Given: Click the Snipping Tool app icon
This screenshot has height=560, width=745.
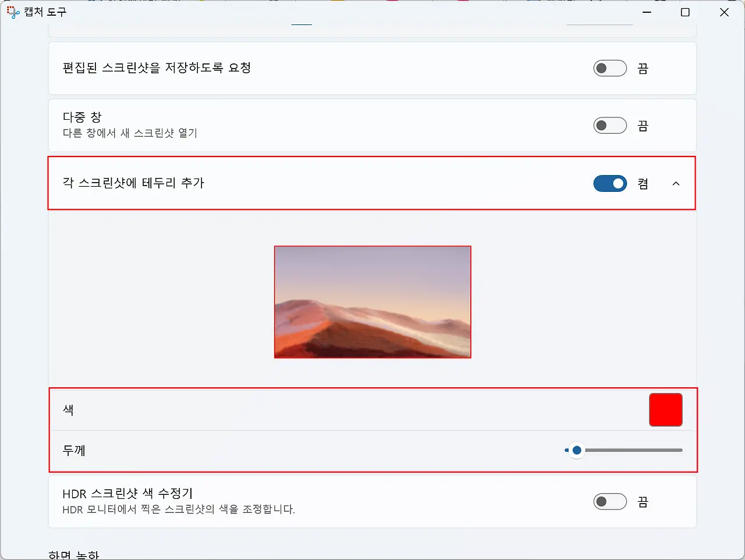Looking at the screenshot, I should point(13,12).
